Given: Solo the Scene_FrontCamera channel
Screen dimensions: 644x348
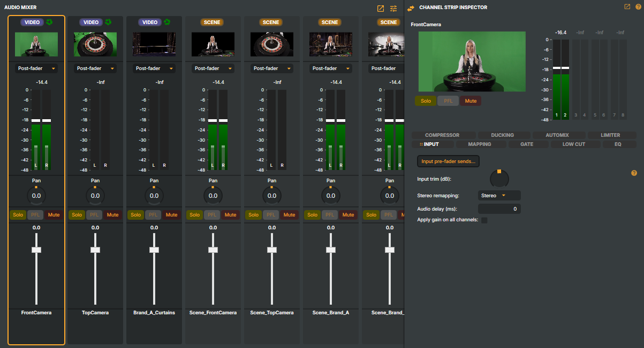Looking at the screenshot, I should (195, 215).
